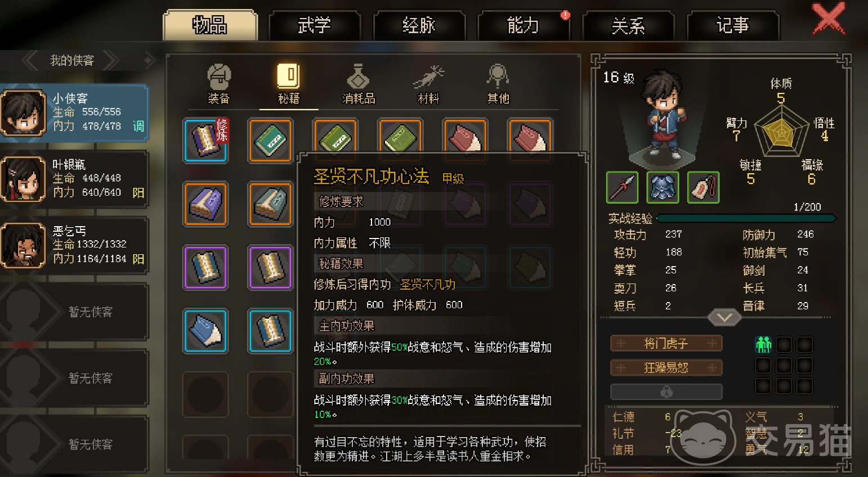Click the green figure formation slot
Image resolution: width=868 pixels, height=477 pixels.
(x=763, y=344)
